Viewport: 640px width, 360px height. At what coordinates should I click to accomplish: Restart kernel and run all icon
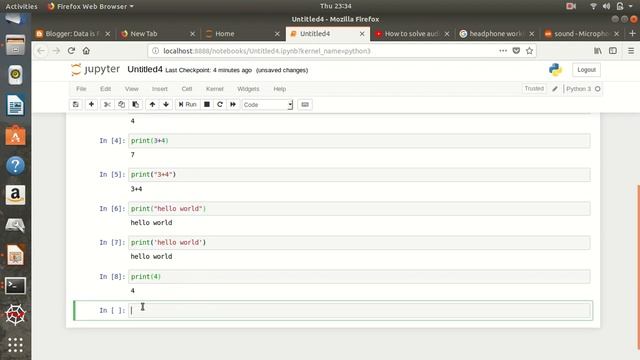[233, 104]
